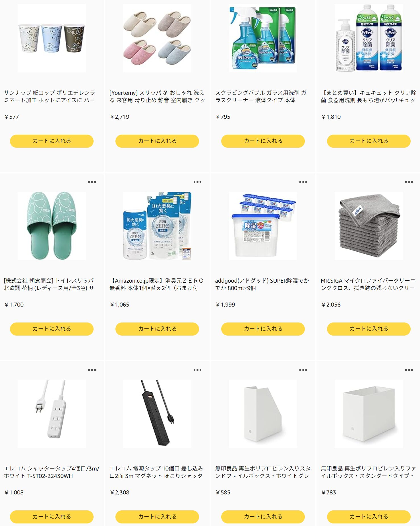
Task: Open three-dot menu for black Elecom power strip
Action: pyautogui.click(x=197, y=370)
